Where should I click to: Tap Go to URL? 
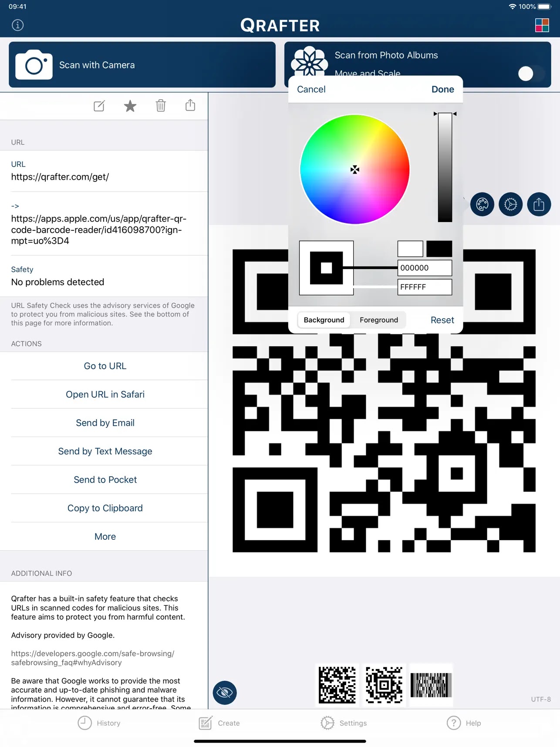click(105, 366)
